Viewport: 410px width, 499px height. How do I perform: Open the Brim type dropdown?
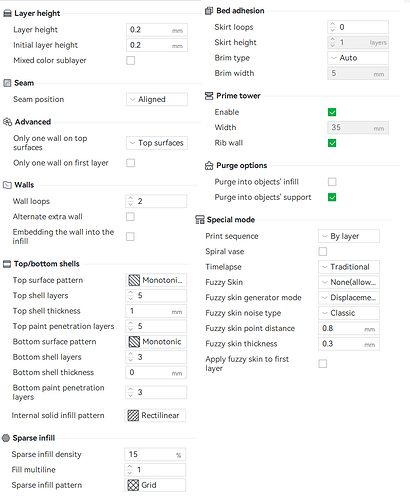tap(358, 58)
